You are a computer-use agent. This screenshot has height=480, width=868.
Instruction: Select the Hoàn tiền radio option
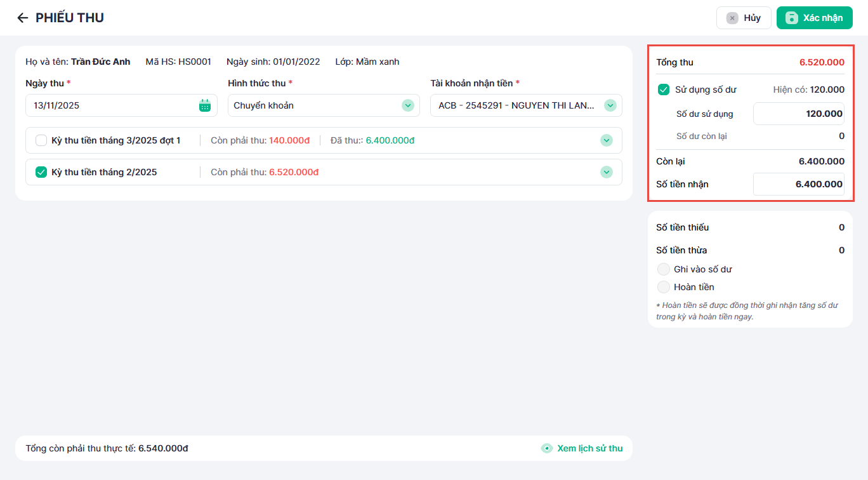(664, 287)
